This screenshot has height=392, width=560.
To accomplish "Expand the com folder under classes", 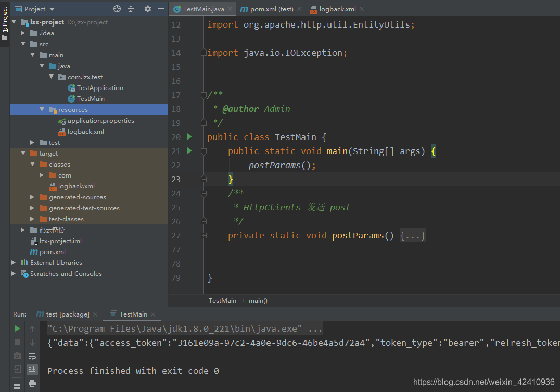I will (42, 175).
